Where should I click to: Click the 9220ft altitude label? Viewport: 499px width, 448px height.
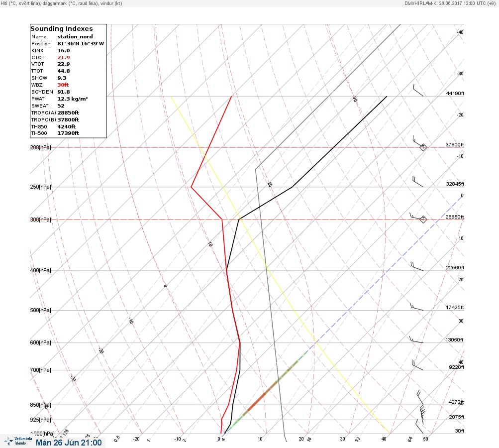(456, 367)
